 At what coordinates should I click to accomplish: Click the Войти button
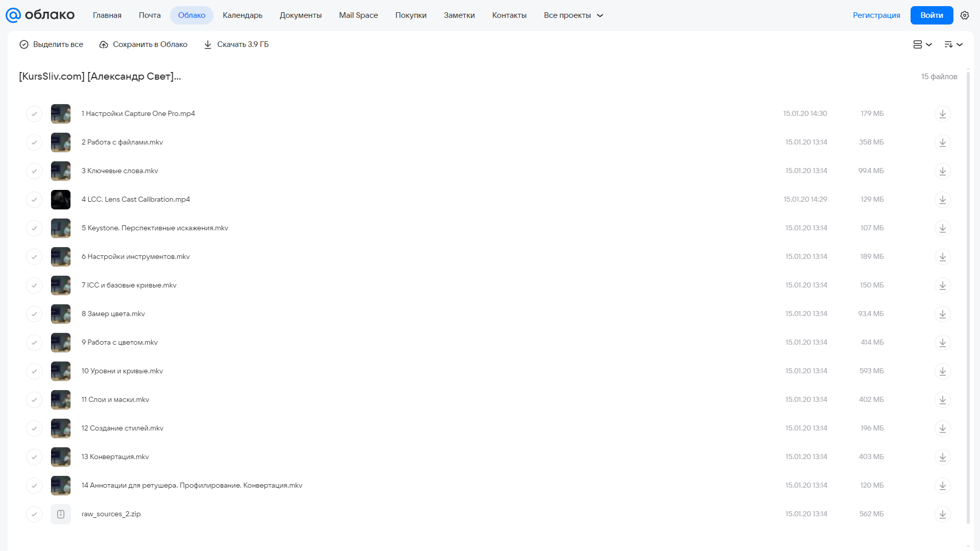point(931,15)
